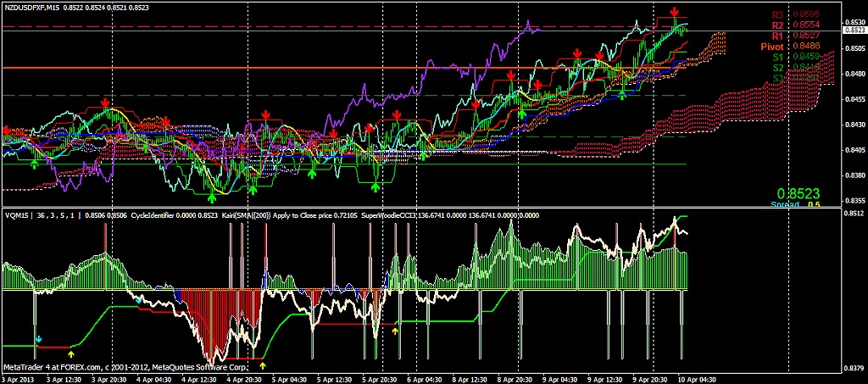This screenshot has width=868, height=384.
Task: Select the S1 support level label
Action: tap(777, 57)
